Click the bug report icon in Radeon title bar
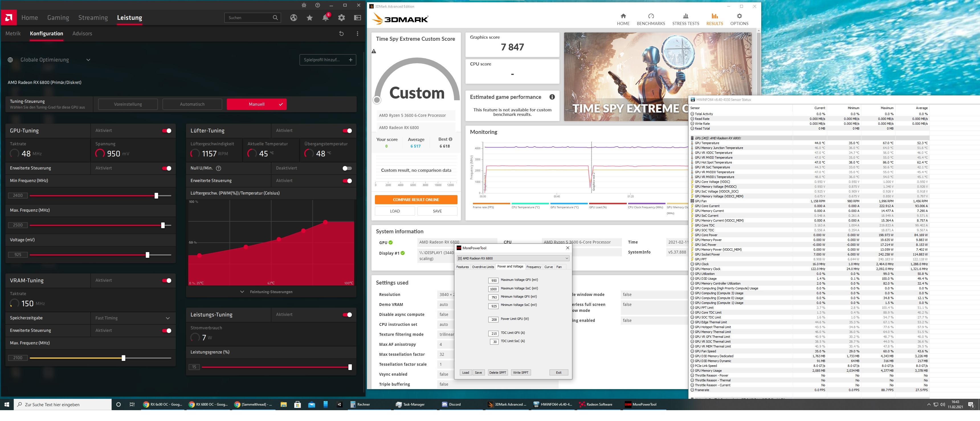 click(304, 5)
